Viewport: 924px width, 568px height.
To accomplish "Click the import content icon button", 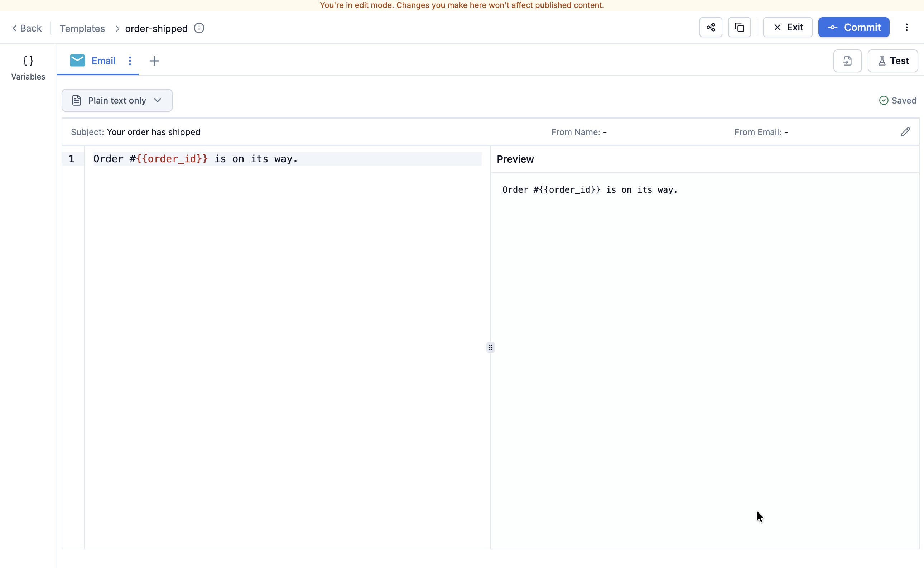I will point(847,61).
